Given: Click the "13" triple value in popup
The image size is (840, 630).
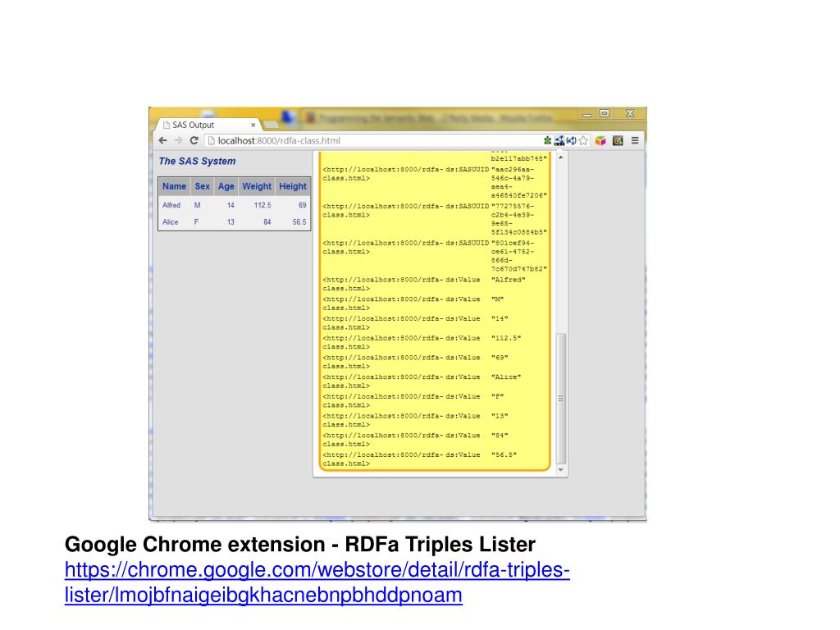Looking at the screenshot, I should pyautogui.click(x=500, y=416).
